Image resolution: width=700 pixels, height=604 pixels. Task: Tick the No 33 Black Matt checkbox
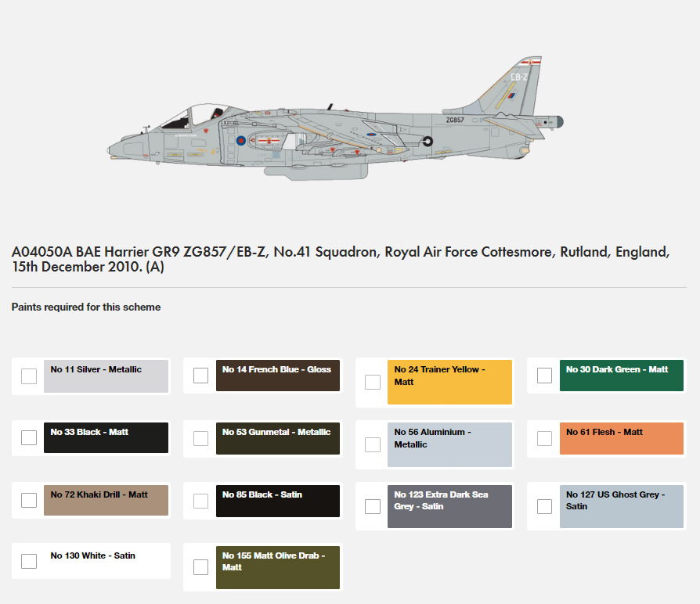[29, 437]
